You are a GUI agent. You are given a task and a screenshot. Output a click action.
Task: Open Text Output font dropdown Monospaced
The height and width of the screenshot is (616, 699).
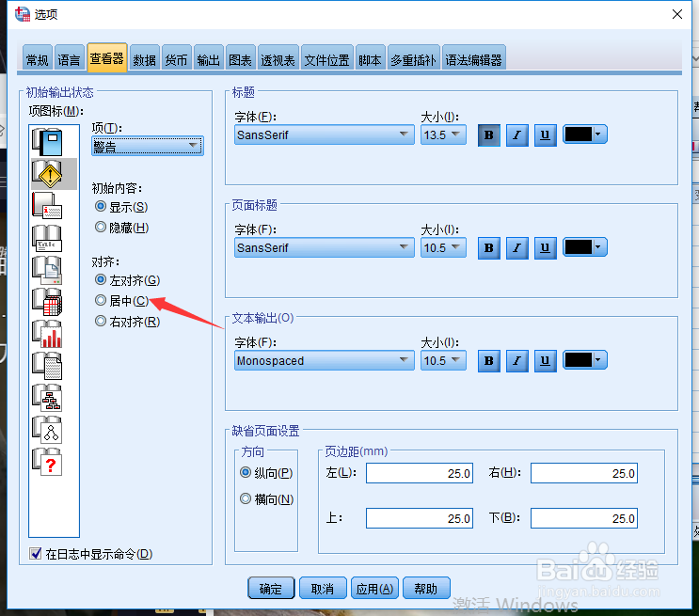pyautogui.click(x=324, y=360)
